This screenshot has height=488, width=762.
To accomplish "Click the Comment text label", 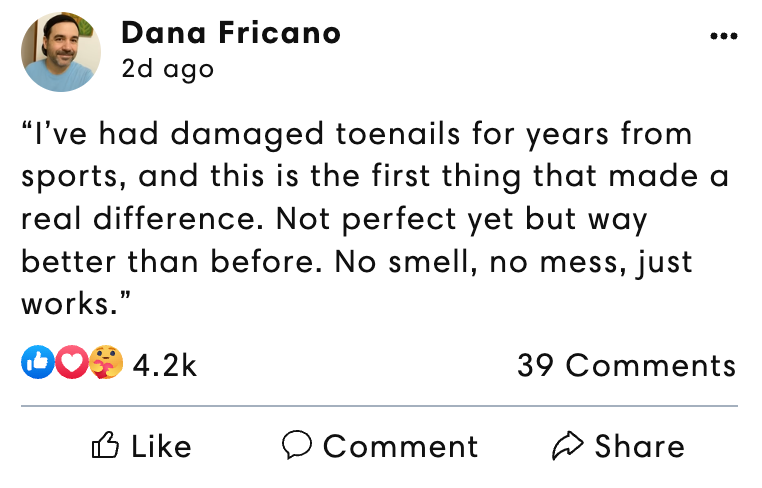I will (401, 446).
